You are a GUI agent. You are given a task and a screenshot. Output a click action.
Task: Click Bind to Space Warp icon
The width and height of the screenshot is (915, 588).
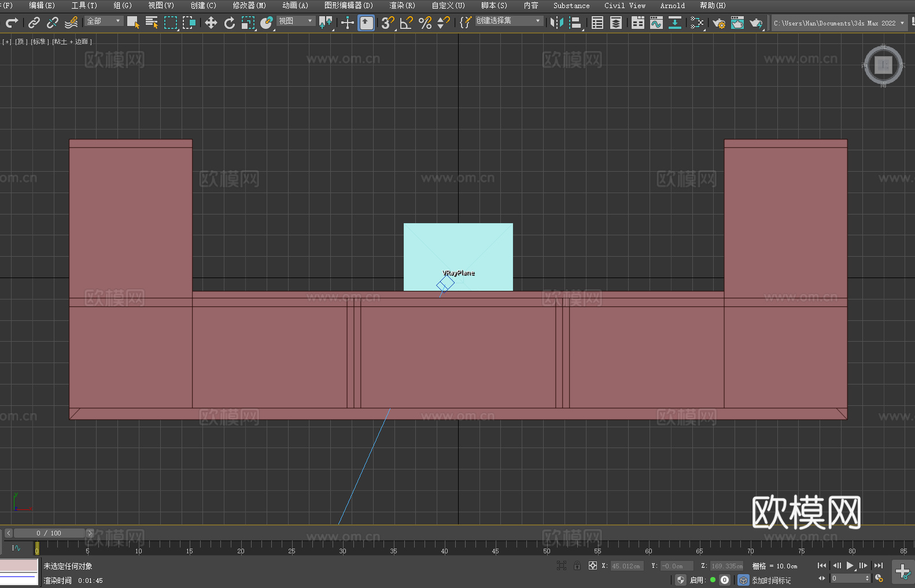point(71,23)
